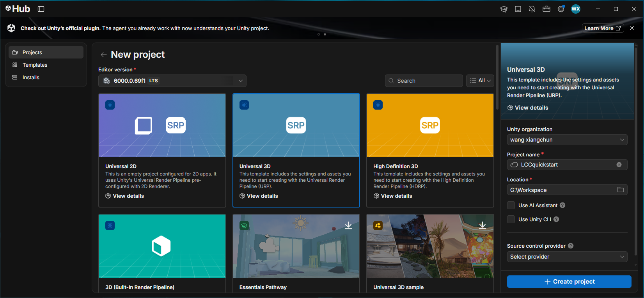This screenshot has width=644, height=298.
Task: Click the Project name input field
Action: 567,165
